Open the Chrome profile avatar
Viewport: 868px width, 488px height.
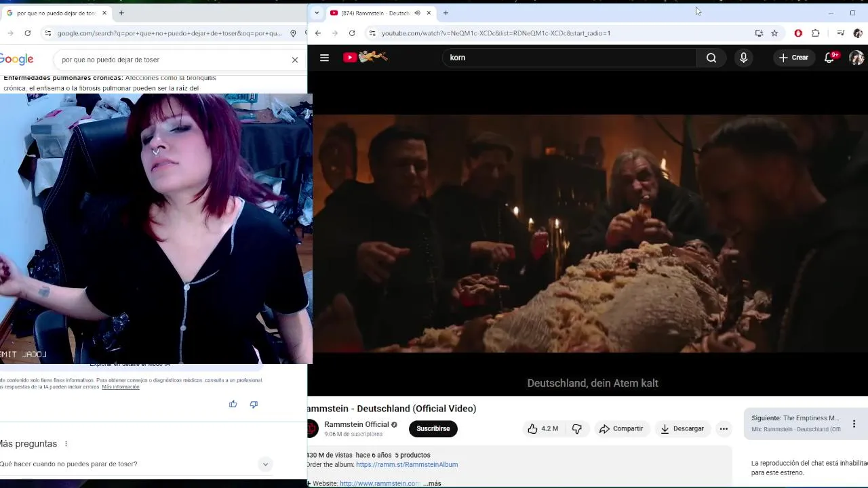858,33
